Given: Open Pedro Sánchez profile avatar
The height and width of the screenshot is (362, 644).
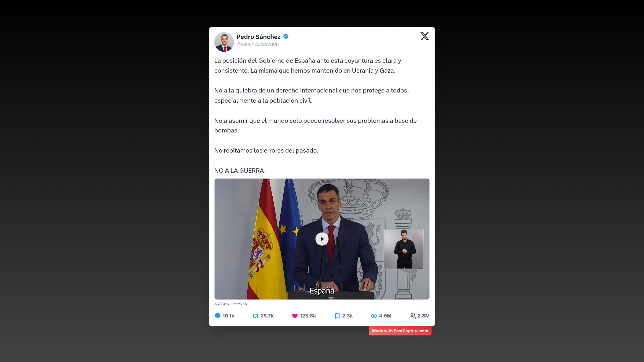Looking at the screenshot, I should click(224, 42).
